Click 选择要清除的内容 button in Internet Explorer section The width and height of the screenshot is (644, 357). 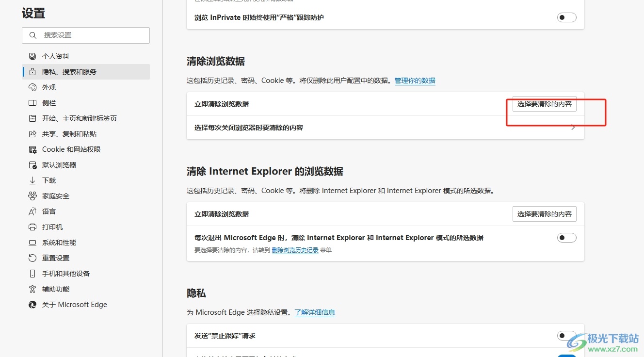click(544, 214)
